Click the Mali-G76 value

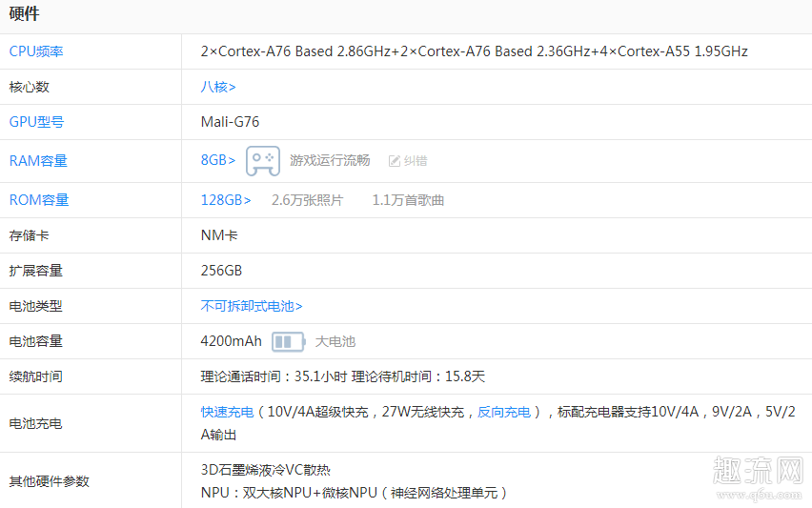click(x=230, y=122)
